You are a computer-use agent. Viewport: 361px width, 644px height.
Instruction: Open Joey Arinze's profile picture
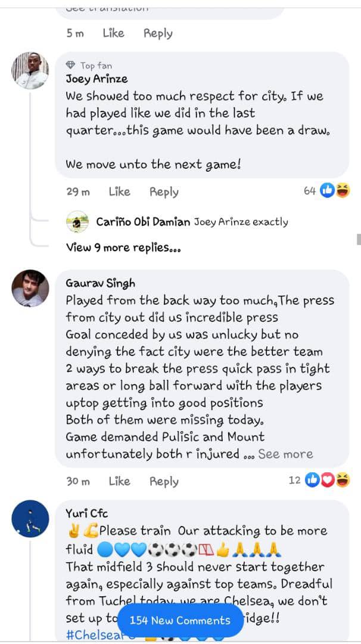pos(30,70)
